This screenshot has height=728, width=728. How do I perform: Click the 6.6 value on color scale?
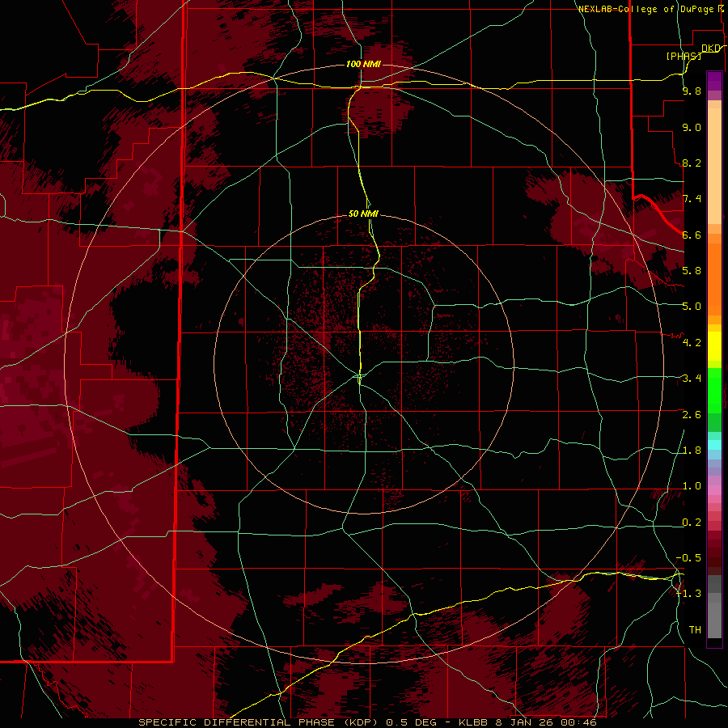(692, 235)
